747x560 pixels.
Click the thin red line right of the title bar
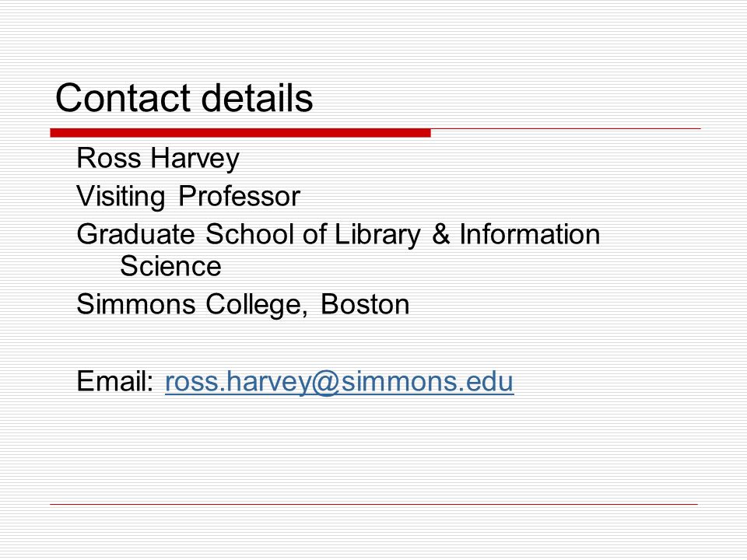click(x=566, y=128)
